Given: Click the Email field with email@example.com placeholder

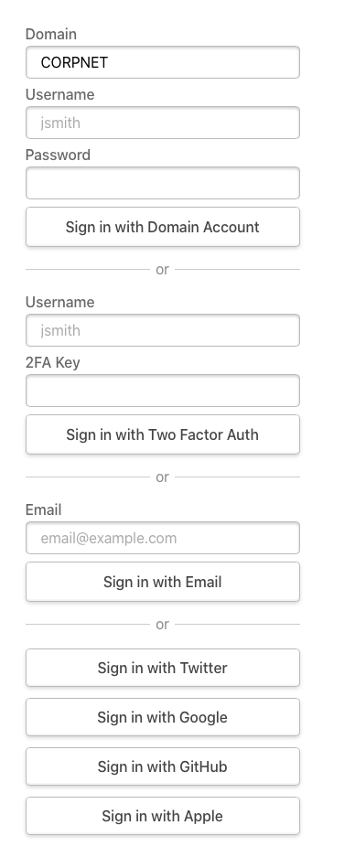Looking at the screenshot, I should click(162, 538).
